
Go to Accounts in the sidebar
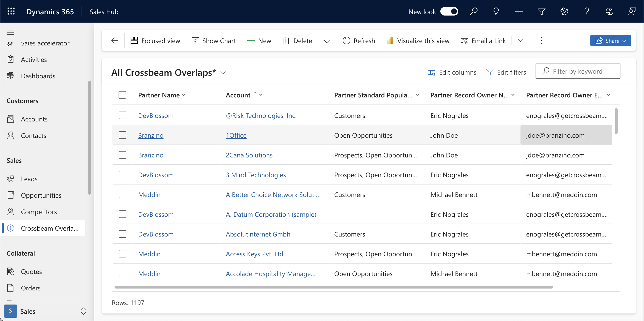tap(34, 119)
